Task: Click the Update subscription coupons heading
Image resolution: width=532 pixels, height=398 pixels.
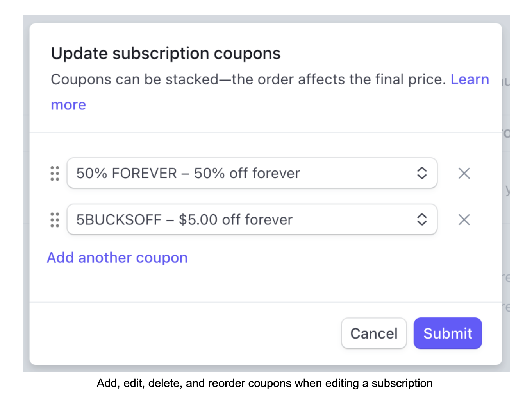Action: pos(166,54)
